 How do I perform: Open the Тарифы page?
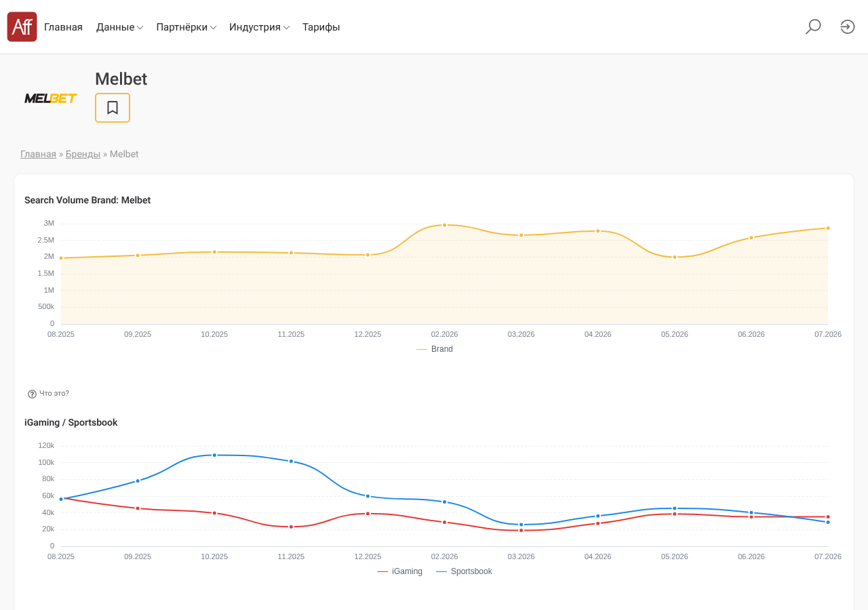[x=321, y=27]
